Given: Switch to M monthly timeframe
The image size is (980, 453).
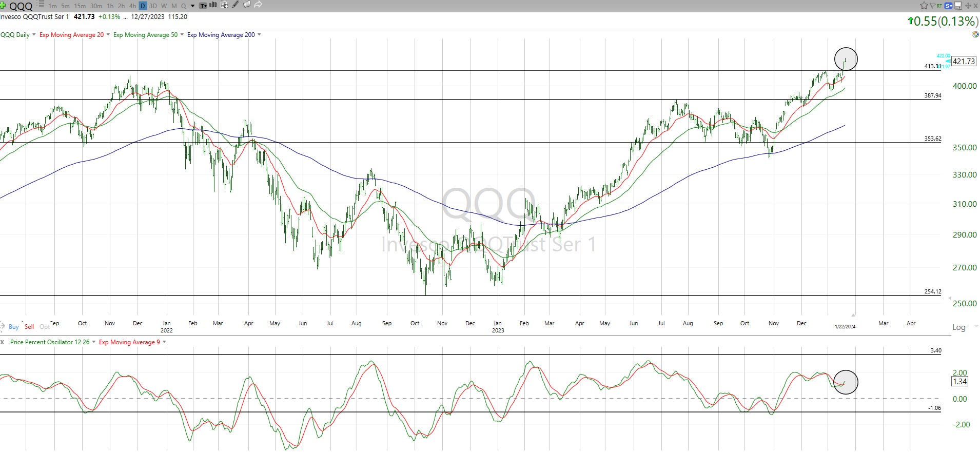Looking at the screenshot, I should click(174, 6).
